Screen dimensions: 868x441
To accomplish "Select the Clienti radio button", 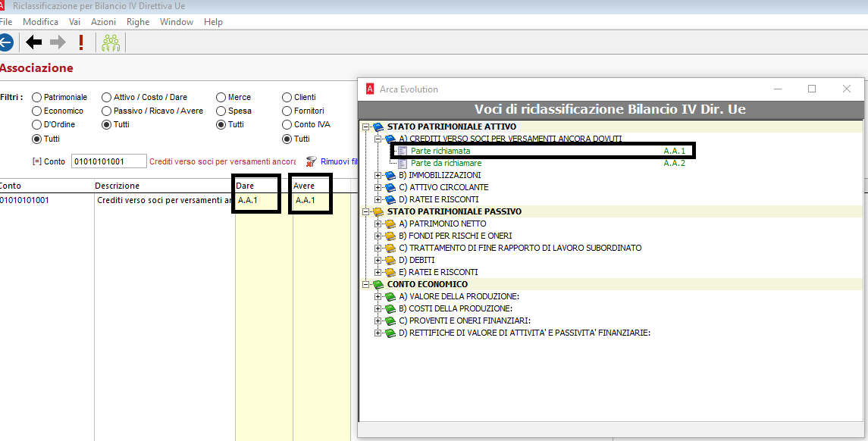I will coord(287,98).
